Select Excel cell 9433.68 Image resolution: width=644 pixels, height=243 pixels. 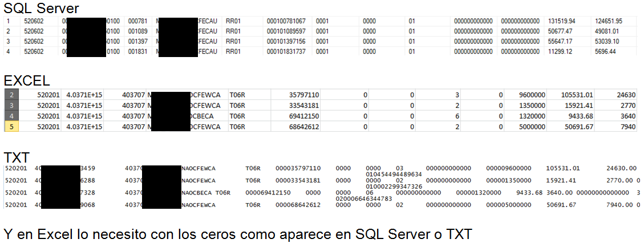[571, 116]
